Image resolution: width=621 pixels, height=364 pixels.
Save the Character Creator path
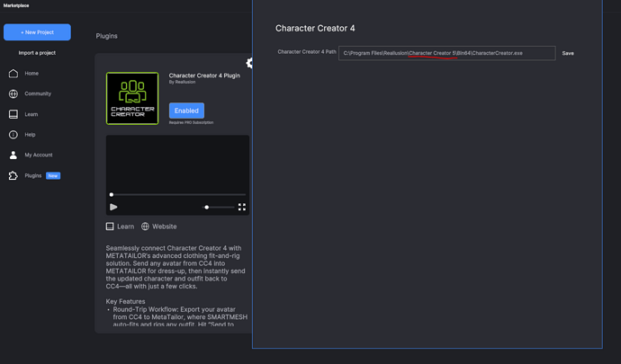568,53
